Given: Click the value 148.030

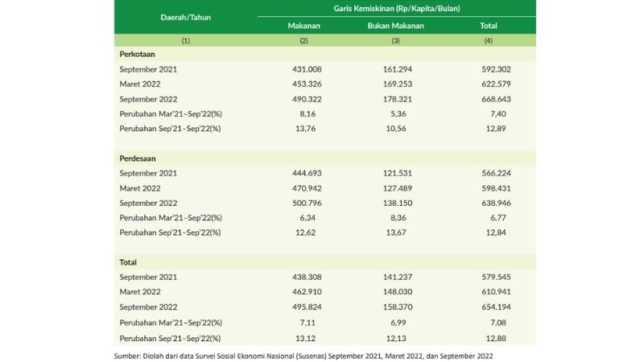Looking at the screenshot, I should point(398,292).
